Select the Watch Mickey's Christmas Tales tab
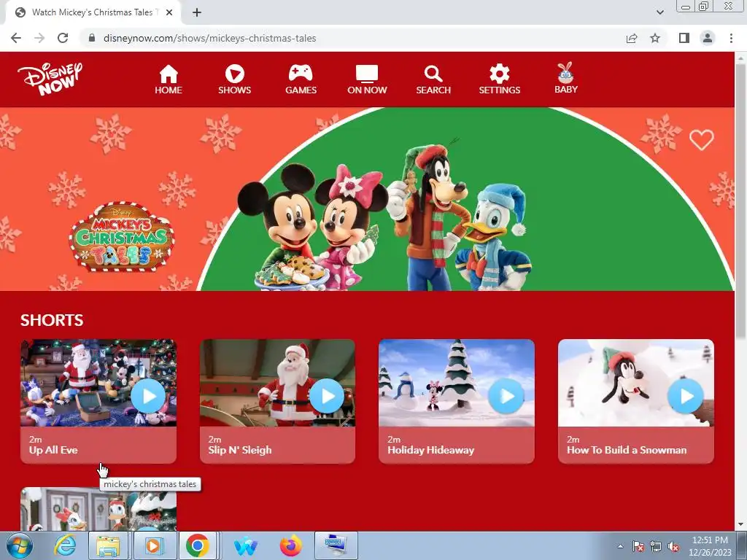The height and width of the screenshot is (560, 747). (92, 12)
